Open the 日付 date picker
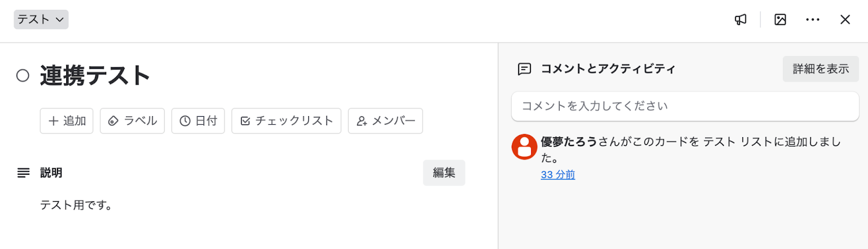 point(198,121)
